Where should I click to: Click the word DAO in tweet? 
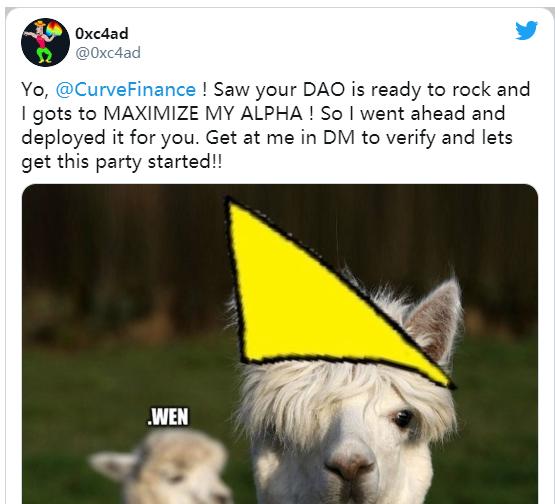click(x=324, y=89)
